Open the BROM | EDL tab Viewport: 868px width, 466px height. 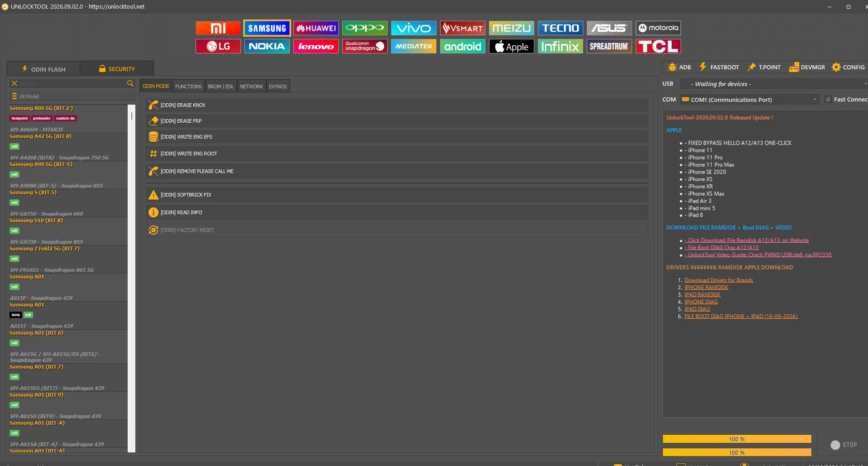[221, 86]
